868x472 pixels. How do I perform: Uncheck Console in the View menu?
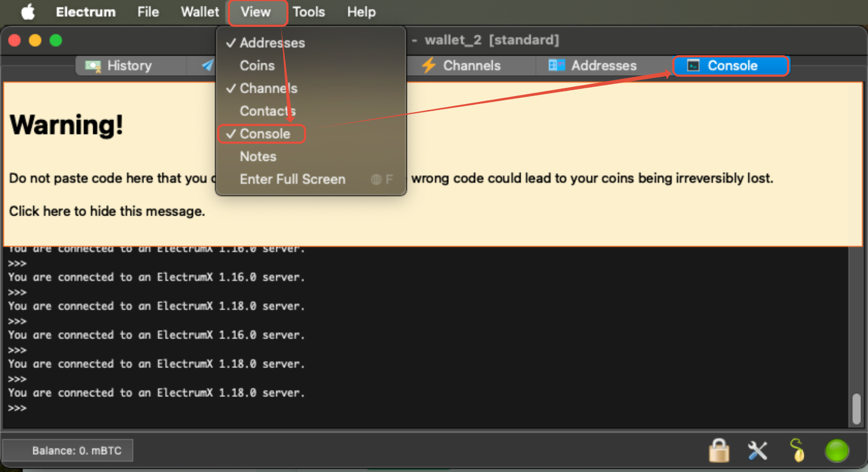coord(310,134)
